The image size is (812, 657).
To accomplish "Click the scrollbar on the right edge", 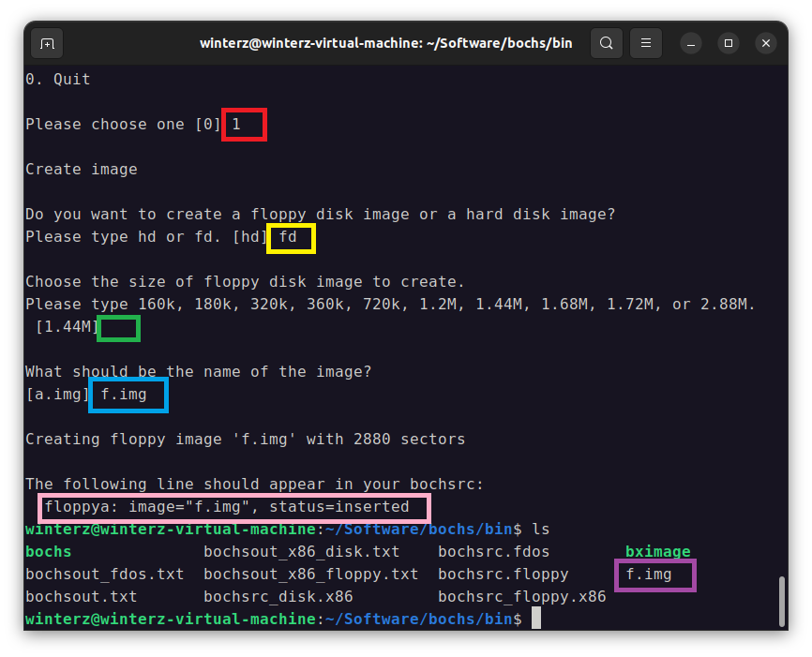I will point(781,600).
